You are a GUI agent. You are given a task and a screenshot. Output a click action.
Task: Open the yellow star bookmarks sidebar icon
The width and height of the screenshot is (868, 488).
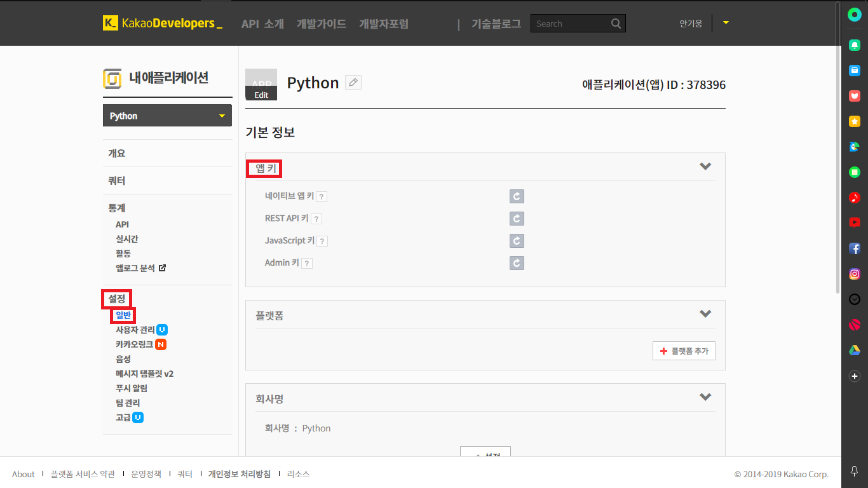click(855, 121)
